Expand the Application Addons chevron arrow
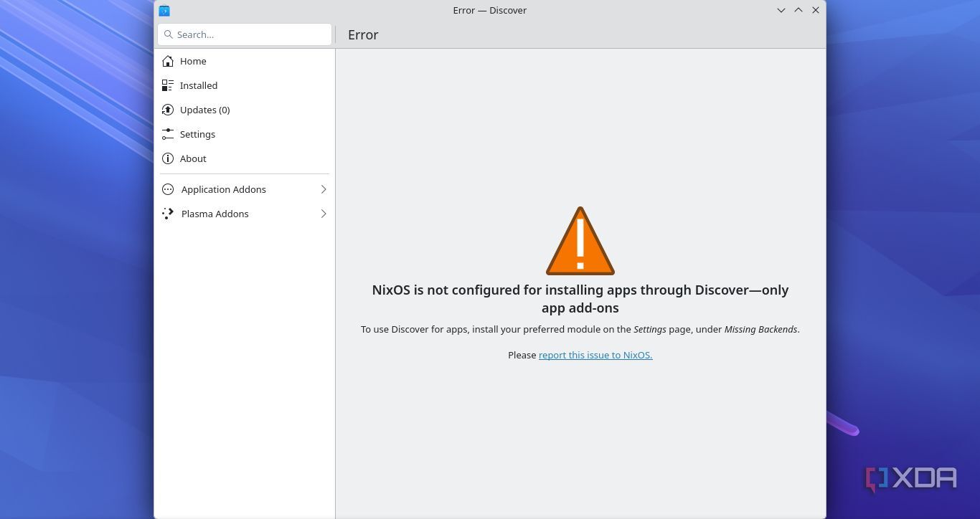Image resolution: width=980 pixels, height=519 pixels. point(323,189)
